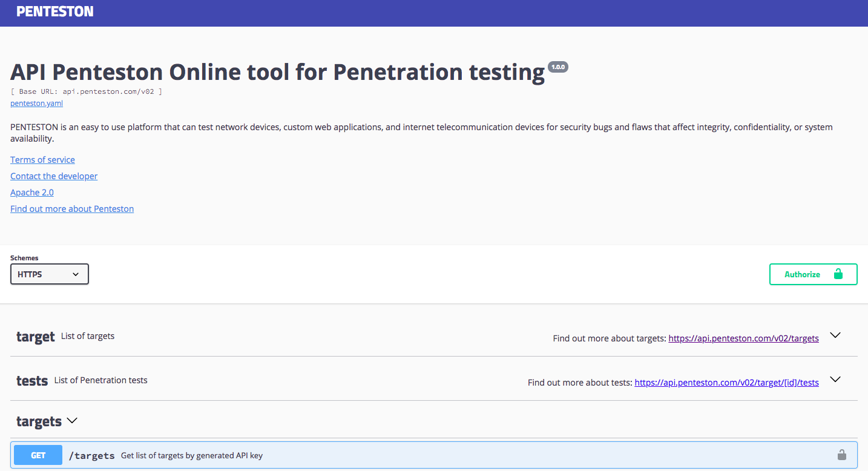Expand the tests section chevron
The image size is (868, 471).
835,380
